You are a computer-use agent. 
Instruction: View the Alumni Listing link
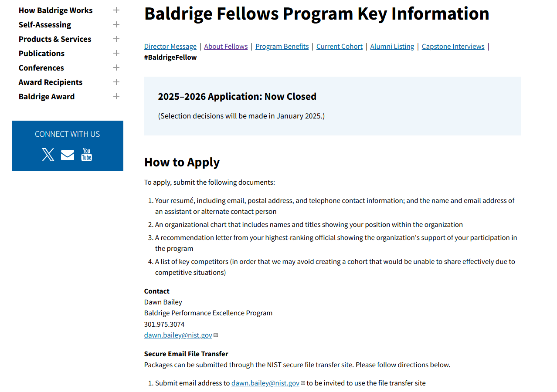(x=392, y=47)
